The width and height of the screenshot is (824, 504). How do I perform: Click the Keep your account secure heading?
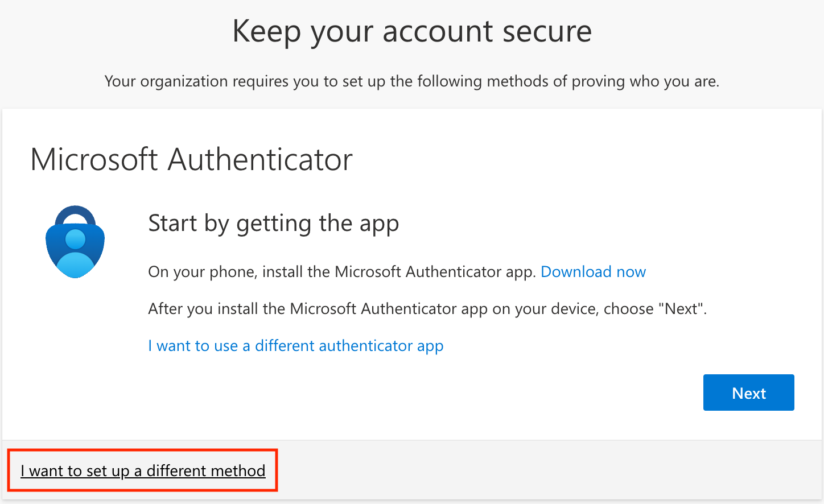point(412,31)
